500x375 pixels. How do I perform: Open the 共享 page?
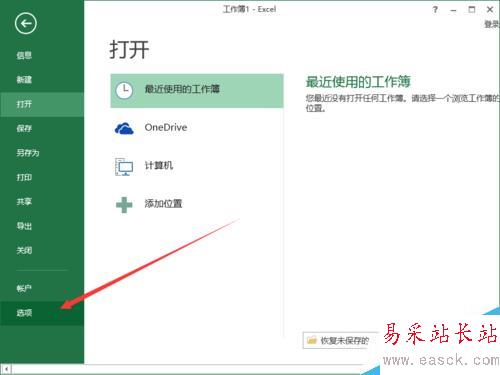point(24,201)
